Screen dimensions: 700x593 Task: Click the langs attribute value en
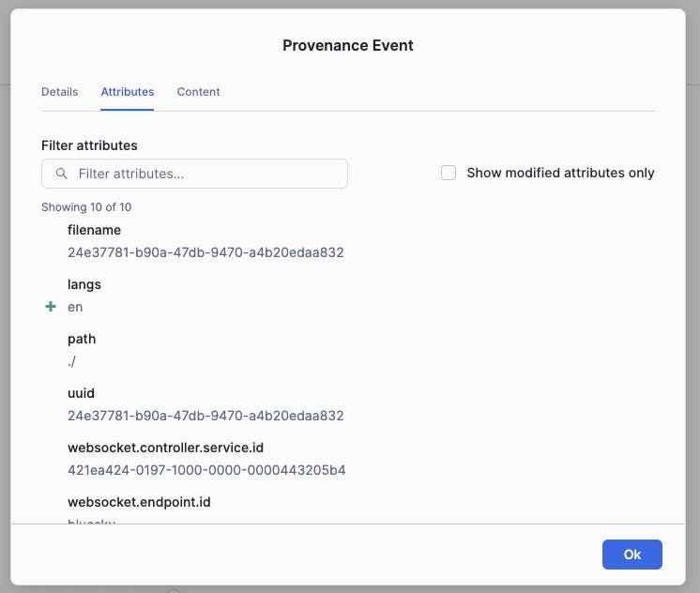[x=75, y=307]
